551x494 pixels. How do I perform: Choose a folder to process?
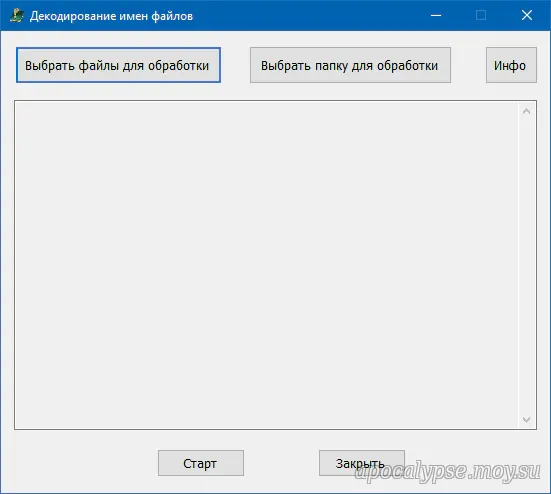[x=350, y=65]
